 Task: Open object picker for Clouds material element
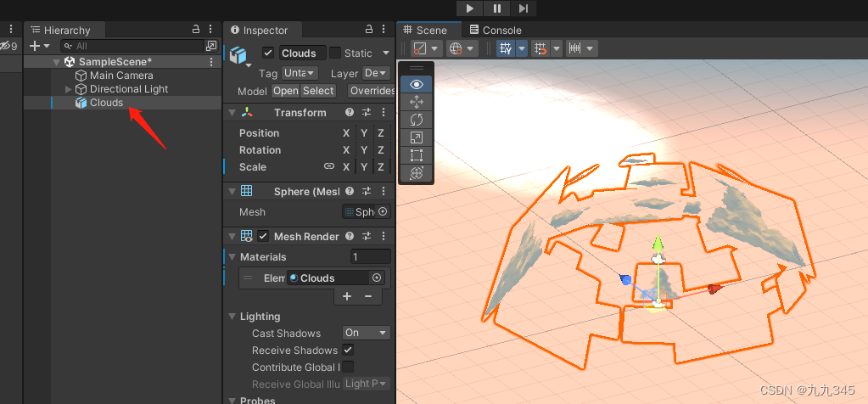pyautogui.click(x=377, y=278)
